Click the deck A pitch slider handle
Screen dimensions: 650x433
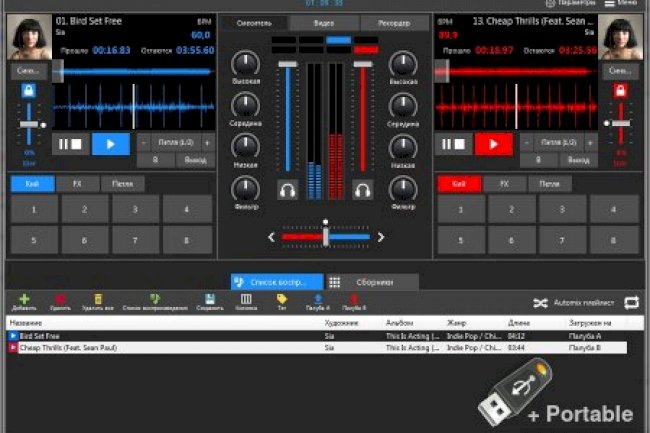pos(29,124)
